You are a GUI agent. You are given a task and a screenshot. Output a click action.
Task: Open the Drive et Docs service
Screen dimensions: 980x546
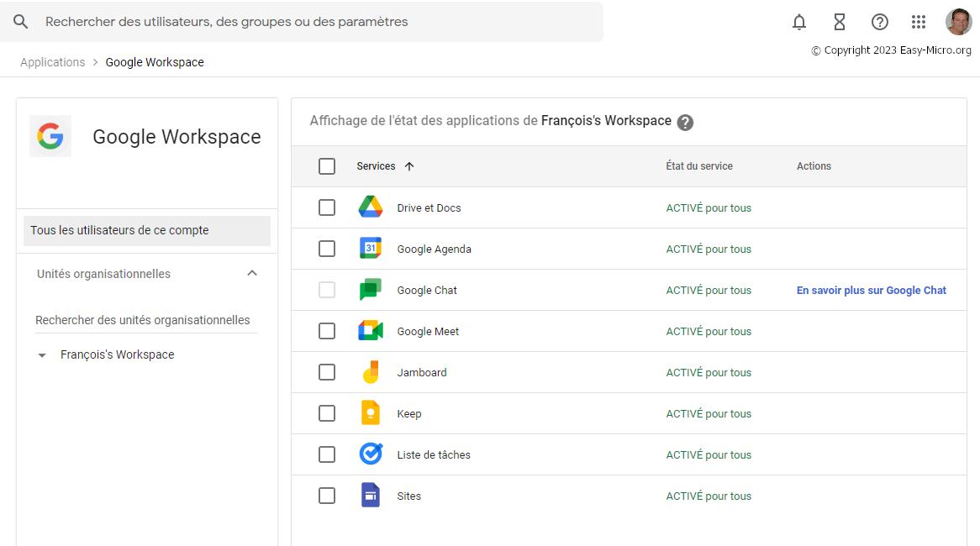click(x=429, y=208)
